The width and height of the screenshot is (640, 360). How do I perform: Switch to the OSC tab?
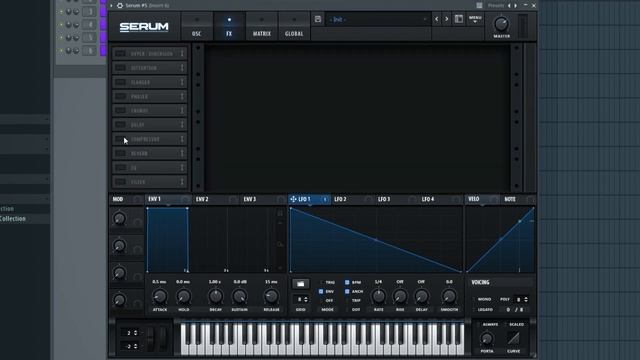pos(197,26)
